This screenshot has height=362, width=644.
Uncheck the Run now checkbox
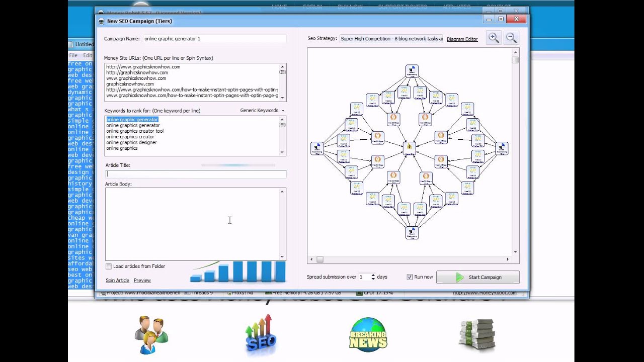410,277
